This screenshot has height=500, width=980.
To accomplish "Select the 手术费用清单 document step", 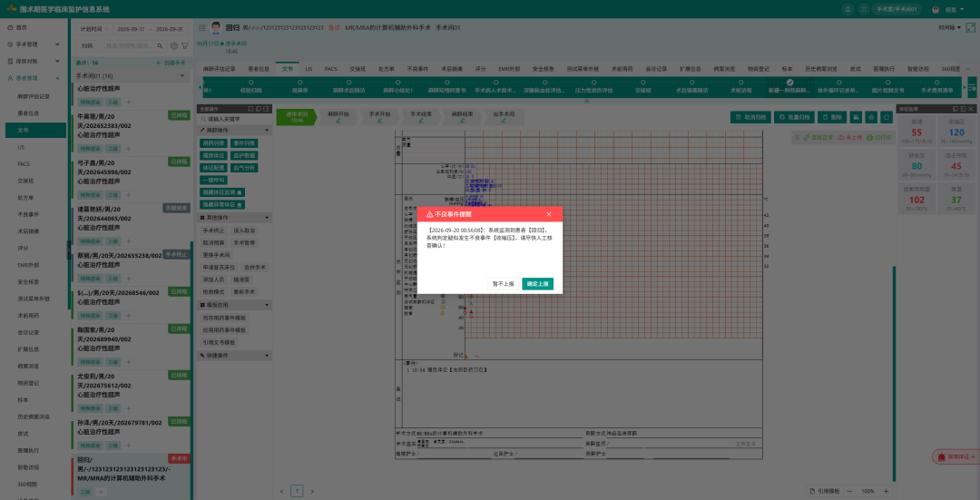I will click(x=936, y=87).
